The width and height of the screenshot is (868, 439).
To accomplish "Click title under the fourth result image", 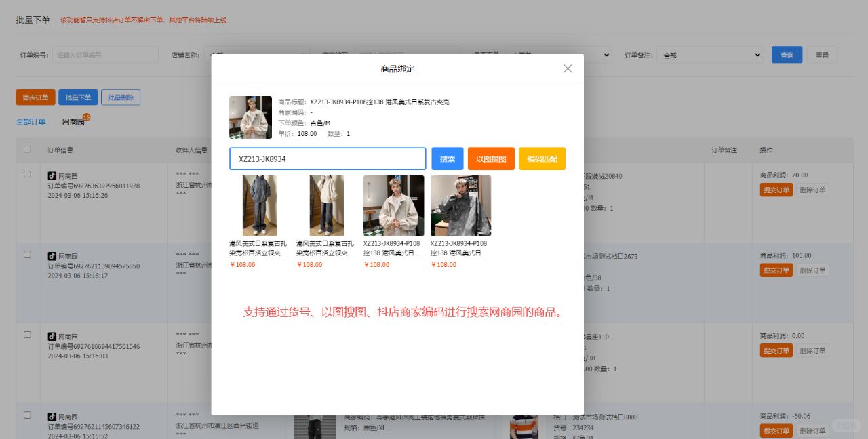I will coord(459,248).
